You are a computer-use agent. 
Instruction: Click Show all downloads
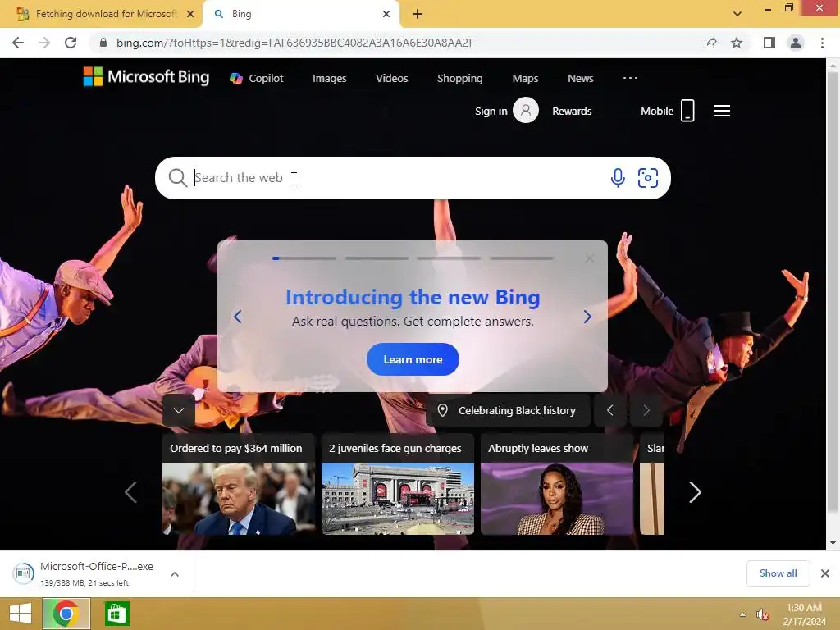click(x=778, y=573)
